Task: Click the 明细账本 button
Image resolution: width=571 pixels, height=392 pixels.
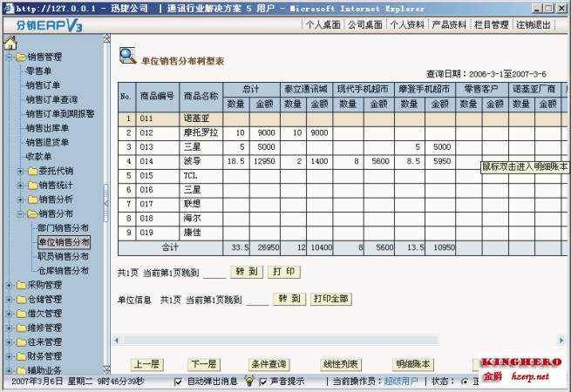Action: point(413,364)
